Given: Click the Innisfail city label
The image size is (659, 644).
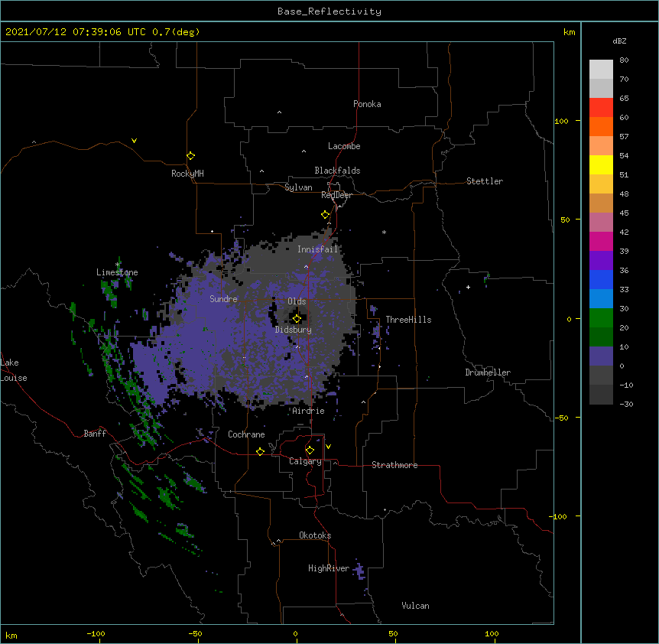Looking at the screenshot, I should [x=317, y=249].
